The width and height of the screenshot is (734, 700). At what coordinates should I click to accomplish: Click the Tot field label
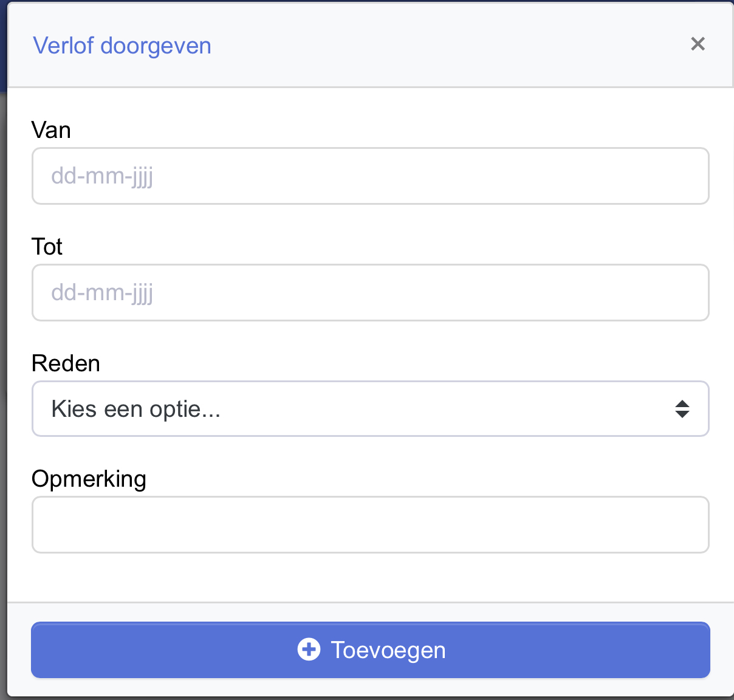47,247
